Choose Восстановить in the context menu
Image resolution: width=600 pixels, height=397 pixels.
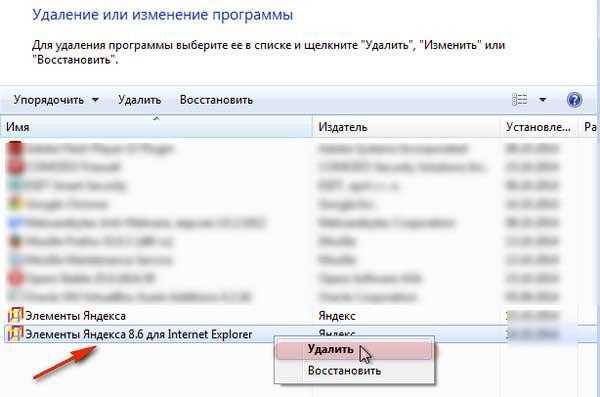[355, 371]
